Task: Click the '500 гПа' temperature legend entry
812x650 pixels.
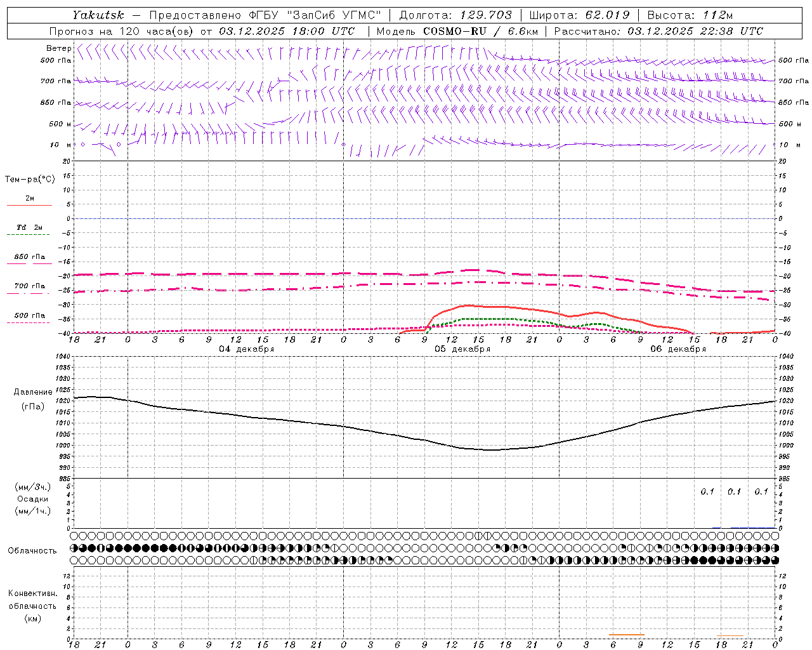Action: tap(30, 315)
